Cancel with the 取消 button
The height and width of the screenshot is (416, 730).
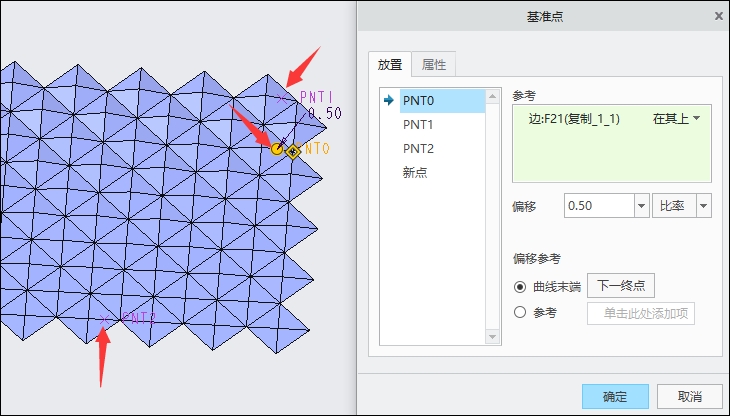tap(689, 396)
